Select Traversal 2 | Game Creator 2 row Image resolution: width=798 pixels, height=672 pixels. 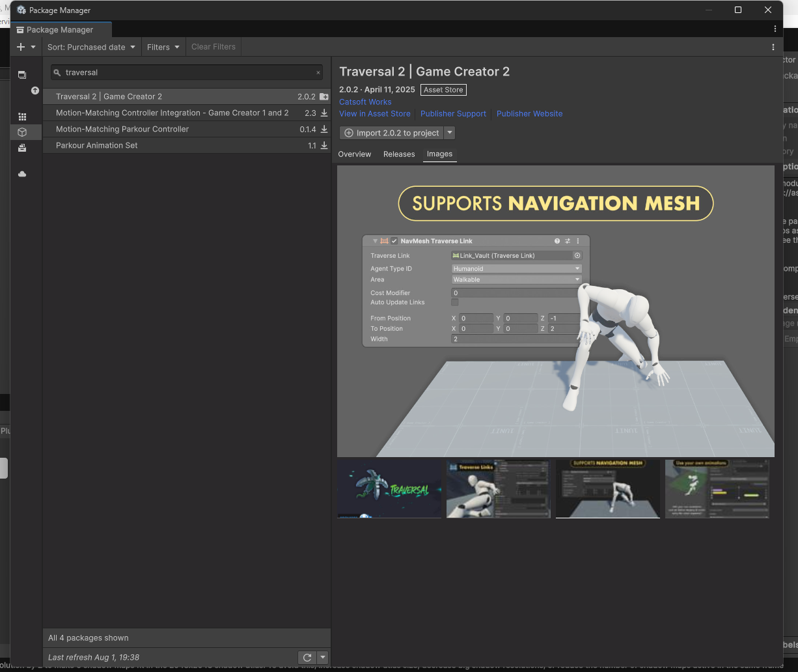pyautogui.click(x=187, y=96)
